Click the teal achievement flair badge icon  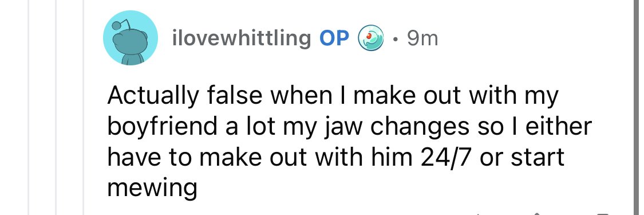371,38
